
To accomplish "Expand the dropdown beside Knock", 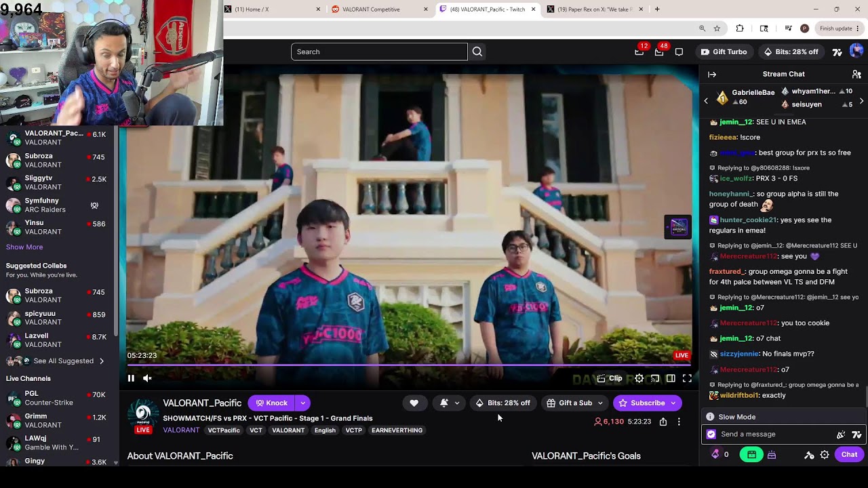I will pos(303,403).
